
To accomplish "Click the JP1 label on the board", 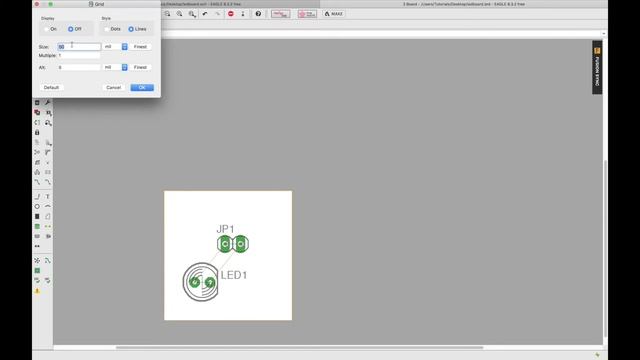I will tap(225, 229).
